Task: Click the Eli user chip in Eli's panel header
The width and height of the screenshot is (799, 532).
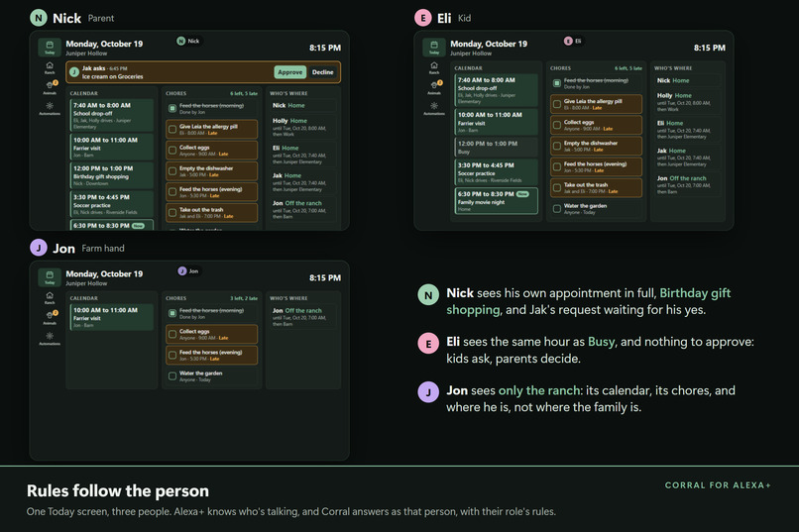Action: pos(573,41)
